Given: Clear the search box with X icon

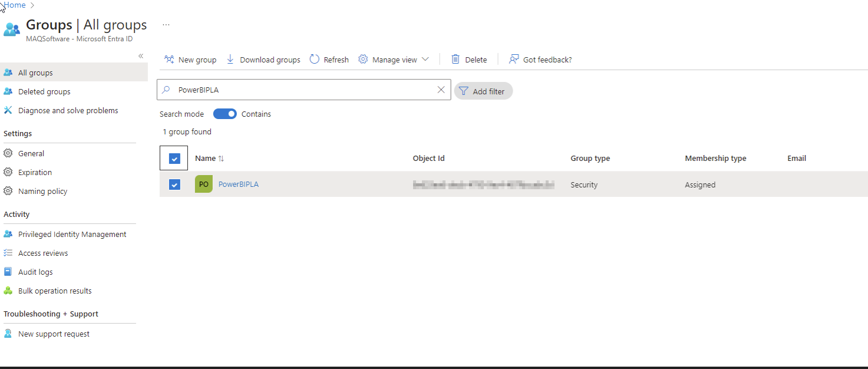Looking at the screenshot, I should pyautogui.click(x=441, y=90).
